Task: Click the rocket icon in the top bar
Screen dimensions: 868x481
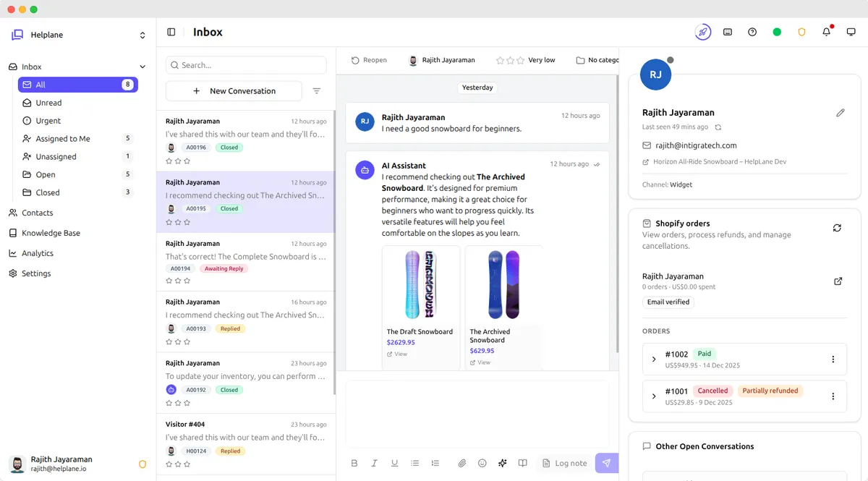Action: pyautogui.click(x=701, y=32)
